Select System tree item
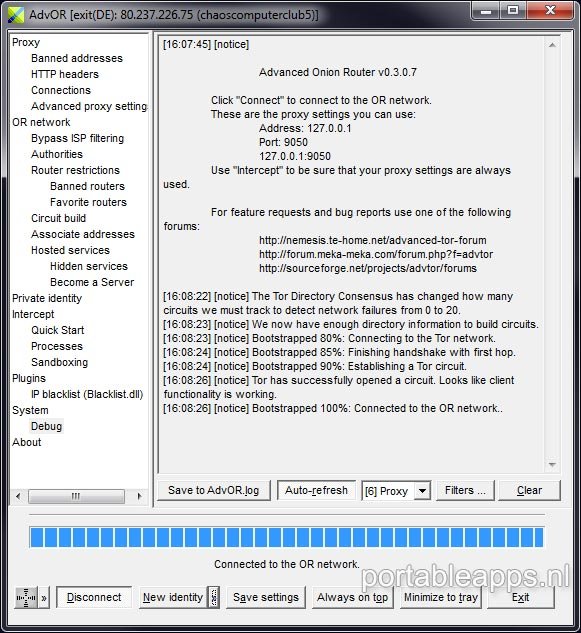This screenshot has height=633, width=581. 30,410
